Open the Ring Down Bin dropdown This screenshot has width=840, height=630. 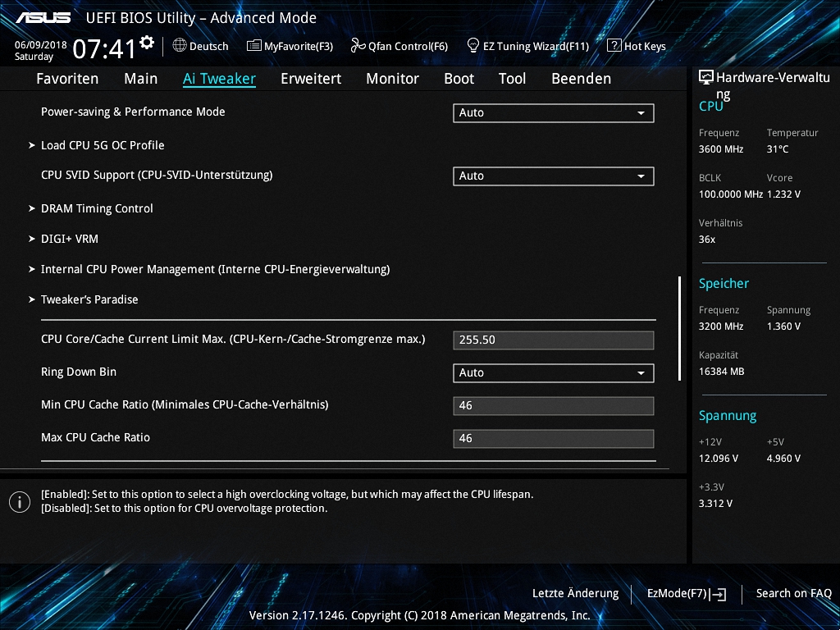coord(554,373)
